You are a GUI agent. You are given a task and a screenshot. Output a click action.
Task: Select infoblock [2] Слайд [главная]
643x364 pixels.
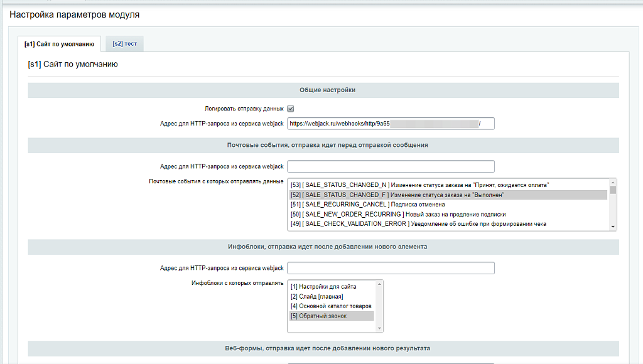point(316,296)
